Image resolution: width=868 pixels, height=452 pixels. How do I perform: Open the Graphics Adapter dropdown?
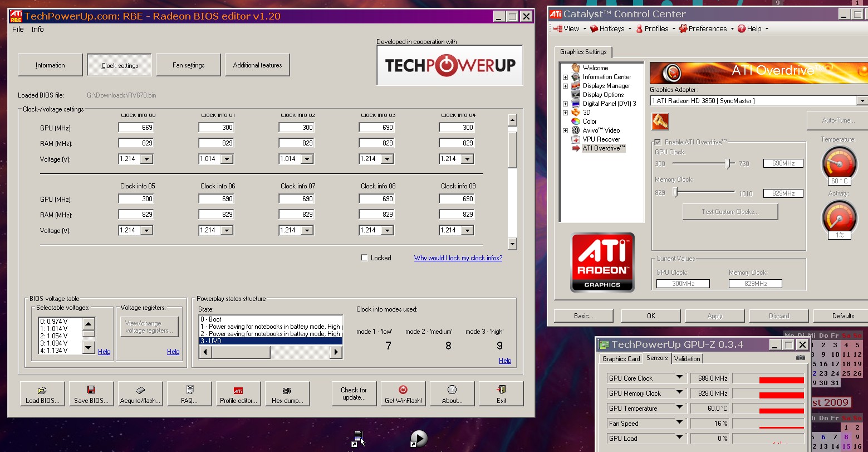pos(862,101)
